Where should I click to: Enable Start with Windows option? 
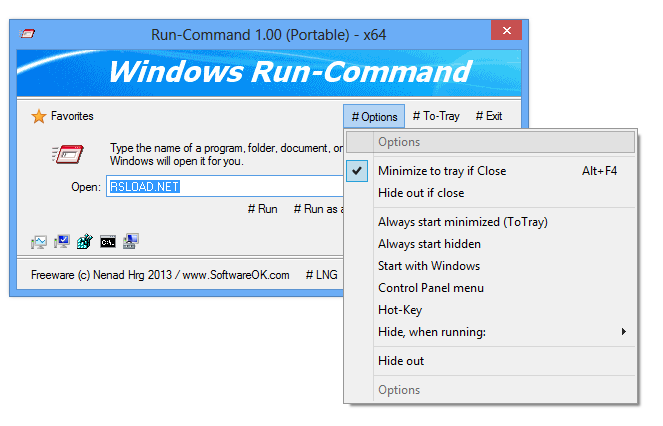tap(490, 266)
